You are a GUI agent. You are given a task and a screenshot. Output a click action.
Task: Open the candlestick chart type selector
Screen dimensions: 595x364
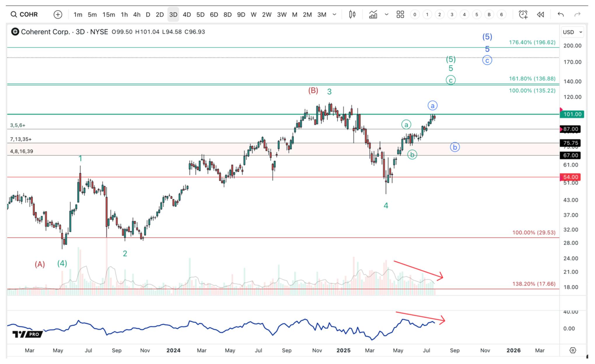click(352, 14)
